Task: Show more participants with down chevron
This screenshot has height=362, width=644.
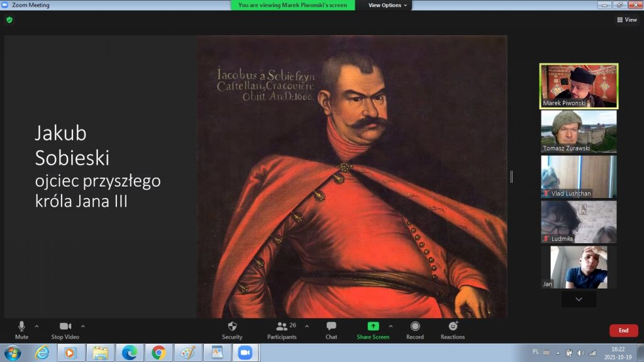Action: tap(579, 300)
